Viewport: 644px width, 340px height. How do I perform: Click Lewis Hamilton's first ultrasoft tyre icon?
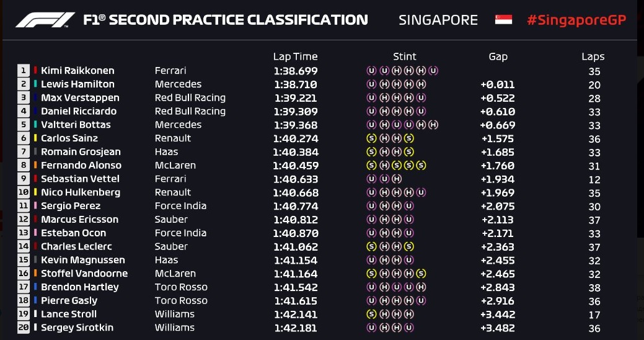coord(371,84)
